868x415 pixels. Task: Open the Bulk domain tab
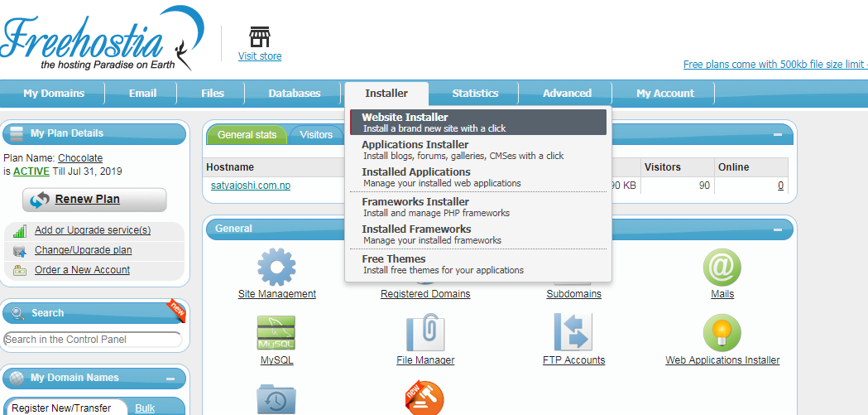[x=145, y=408]
